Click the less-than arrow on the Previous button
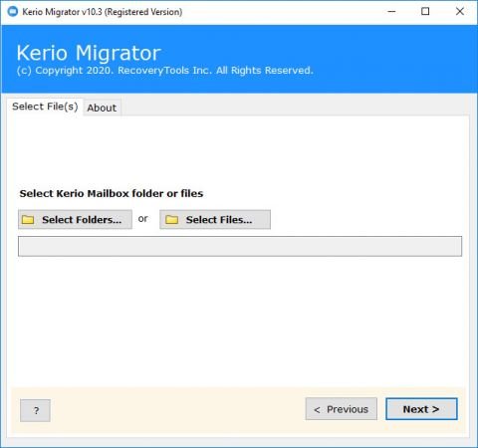The height and width of the screenshot is (448, 478). [x=317, y=410]
